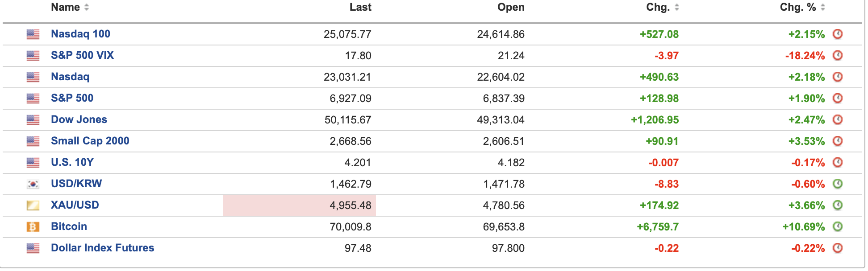Click the red clock icon beside S&P 500 VIX

[x=838, y=56]
